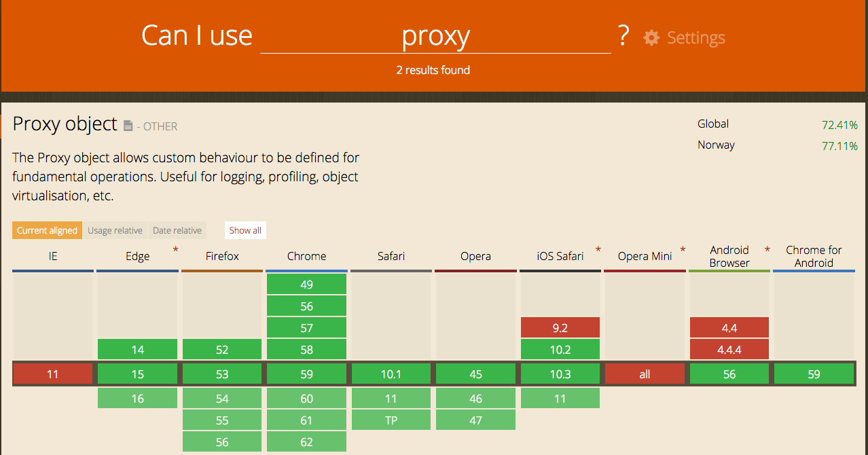Select the Chrome 61 cell
The image size is (868, 455).
[307, 420]
